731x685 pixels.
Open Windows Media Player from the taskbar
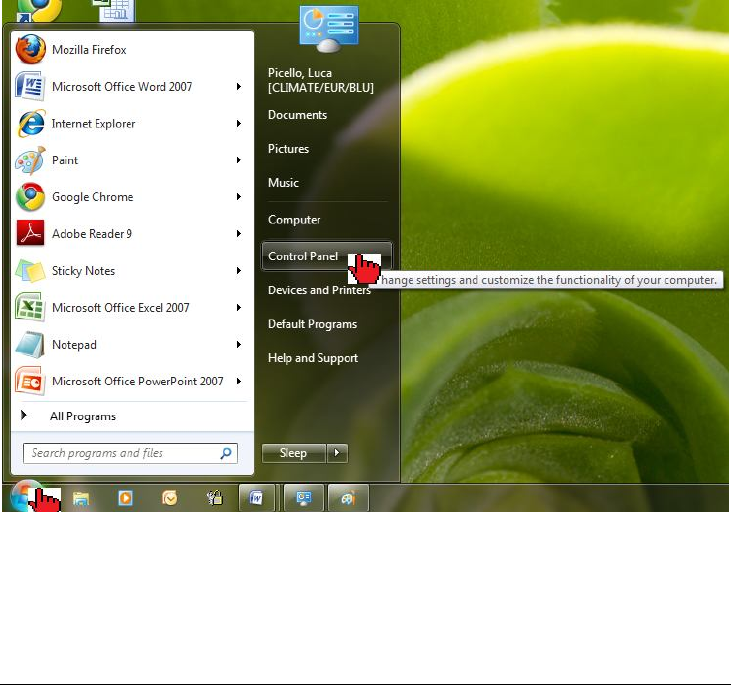(x=126, y=498)
